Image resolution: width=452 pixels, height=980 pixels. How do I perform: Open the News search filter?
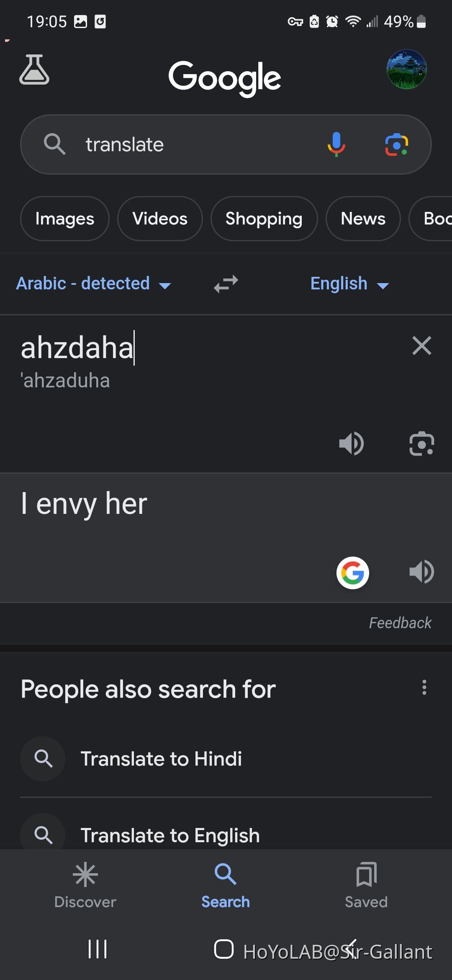click(x=362, y=219)
